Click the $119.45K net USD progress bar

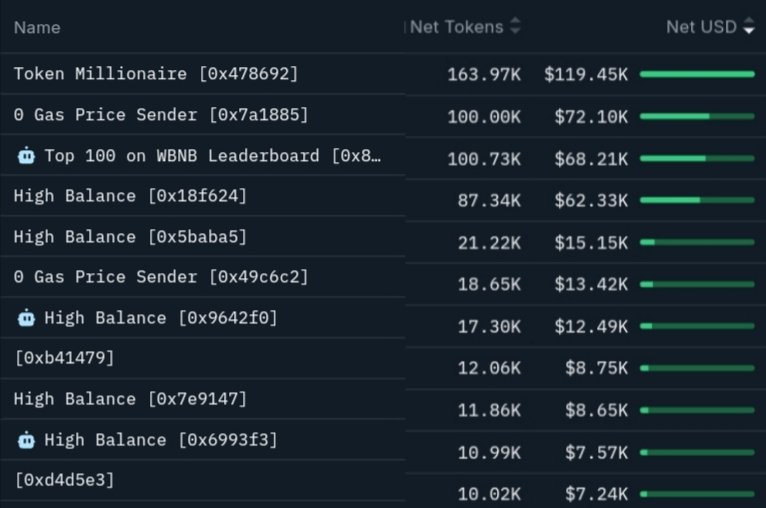pyautogui.click(x=697, y=74)
